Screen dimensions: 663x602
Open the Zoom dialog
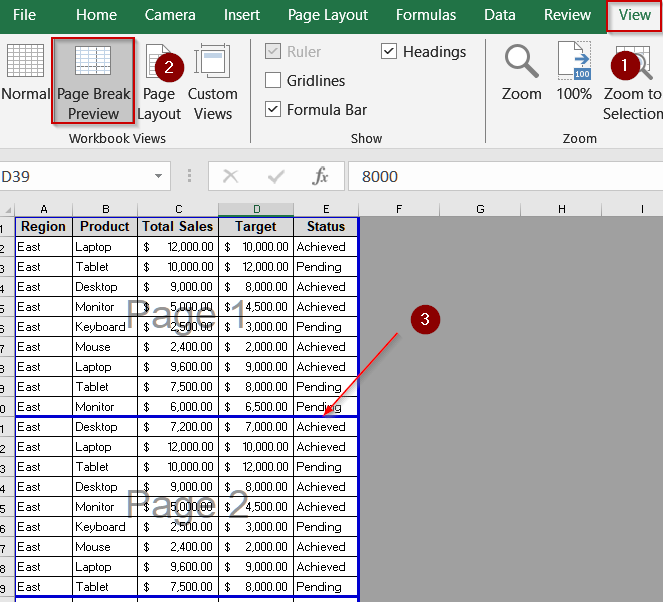coord(521,73)
